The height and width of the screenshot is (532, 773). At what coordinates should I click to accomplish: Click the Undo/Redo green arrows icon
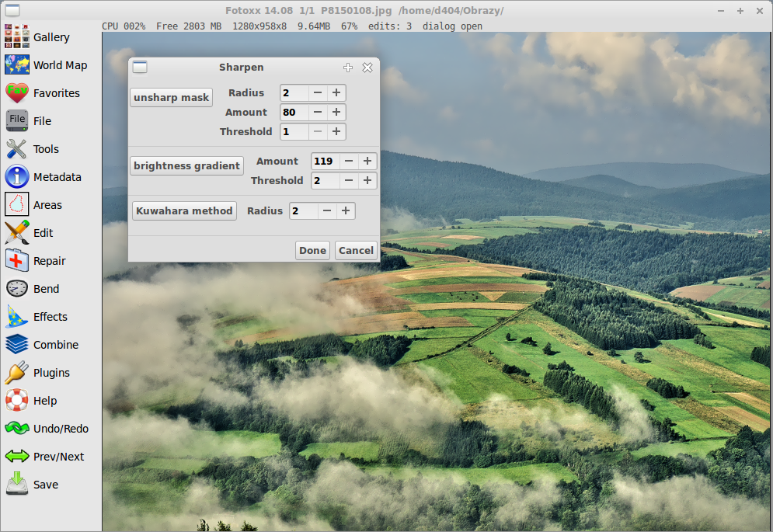click(17, 429)
